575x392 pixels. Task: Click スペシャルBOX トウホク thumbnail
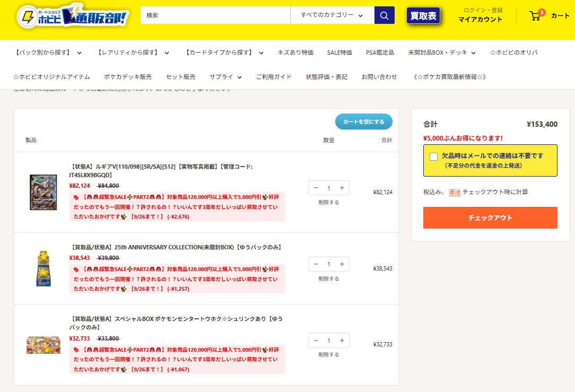tap(43, 344)
